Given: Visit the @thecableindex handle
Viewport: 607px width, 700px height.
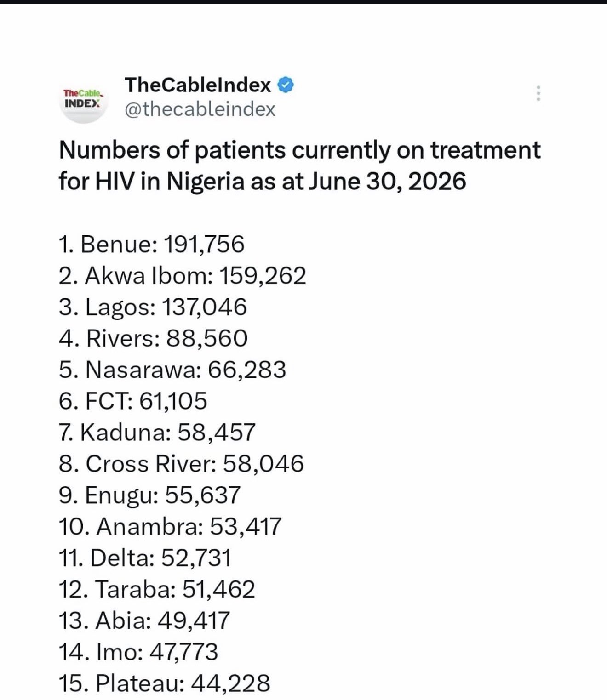Looking at the screenshot, I should coord(200,109).
